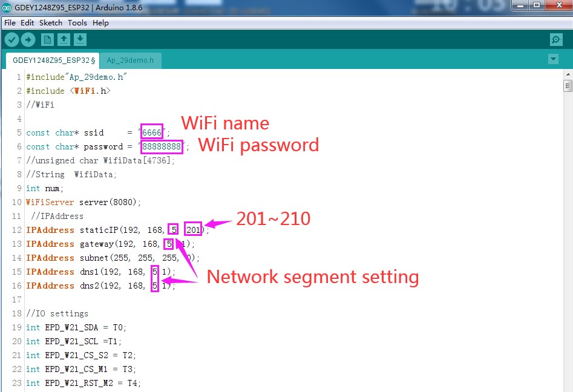
Task: Open the Help menu
Action: pos(100,22)
